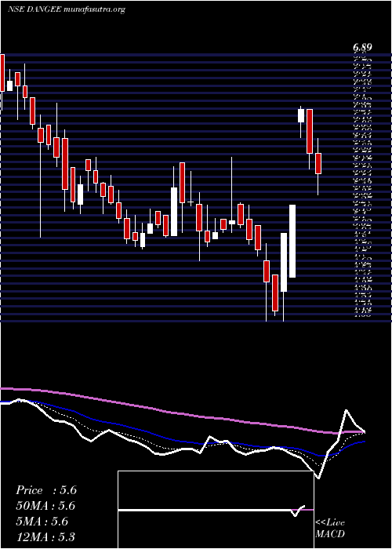
Task: Click the '<<Live MACD' label
Action: [330, 529]
